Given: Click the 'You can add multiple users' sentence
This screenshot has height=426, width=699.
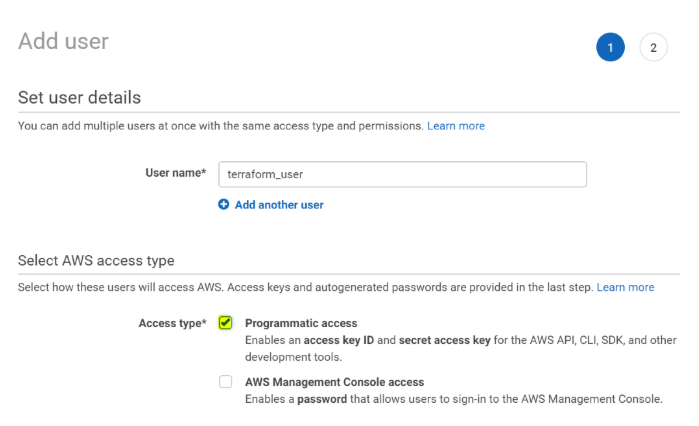Looking at the screenshot, I should [220, 126].
